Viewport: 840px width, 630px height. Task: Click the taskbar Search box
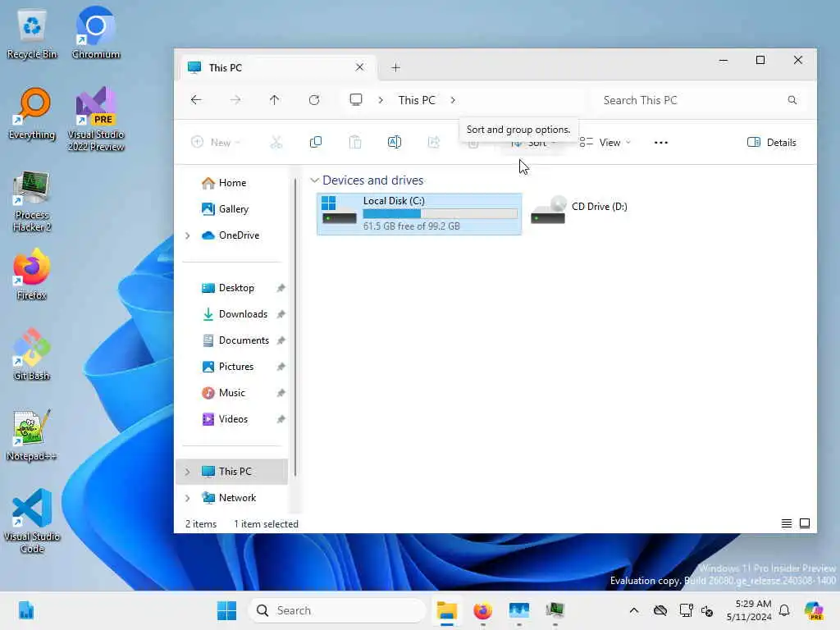(x=337, y=610)
